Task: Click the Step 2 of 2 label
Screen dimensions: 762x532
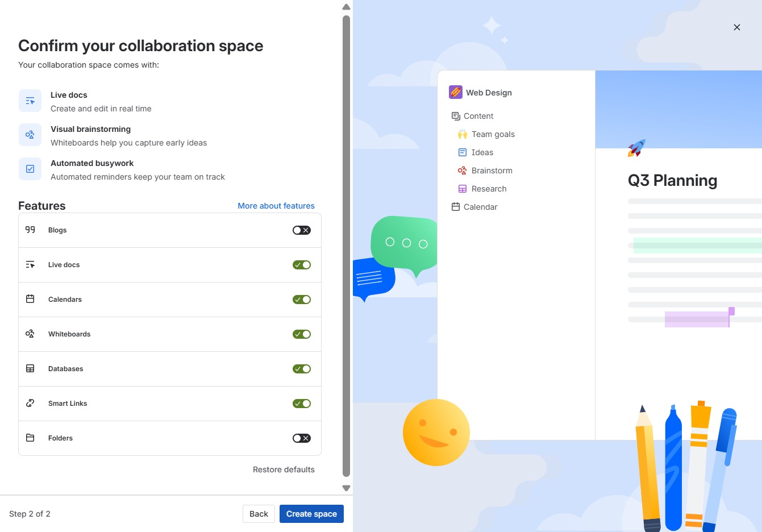Action: point(30,514)
